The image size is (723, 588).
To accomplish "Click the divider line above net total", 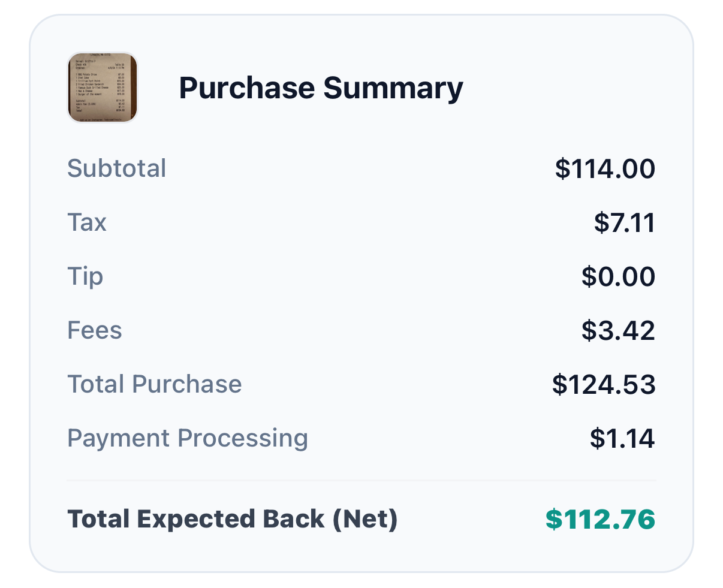I will [361, 479].
